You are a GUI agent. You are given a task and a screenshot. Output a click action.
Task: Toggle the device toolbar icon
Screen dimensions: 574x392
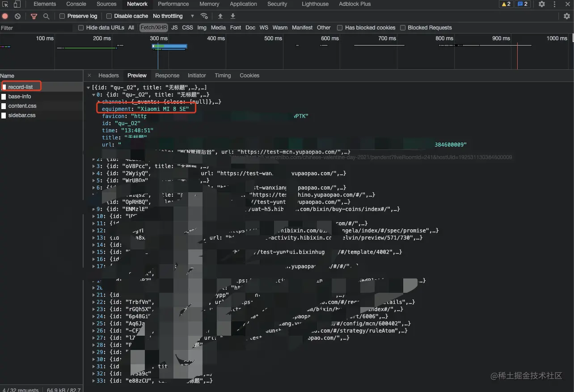(17, 4)
